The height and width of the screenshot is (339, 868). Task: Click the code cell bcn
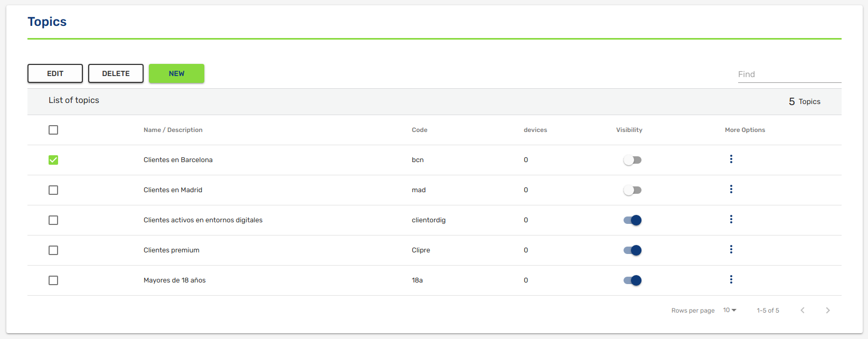418,160
